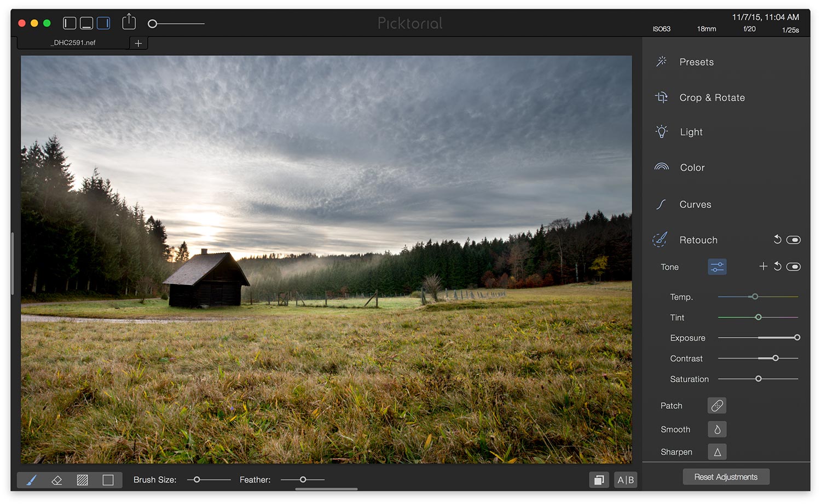Add a new tab with plus button
This screenshot has width=821, height=504.
coord(138,43)
